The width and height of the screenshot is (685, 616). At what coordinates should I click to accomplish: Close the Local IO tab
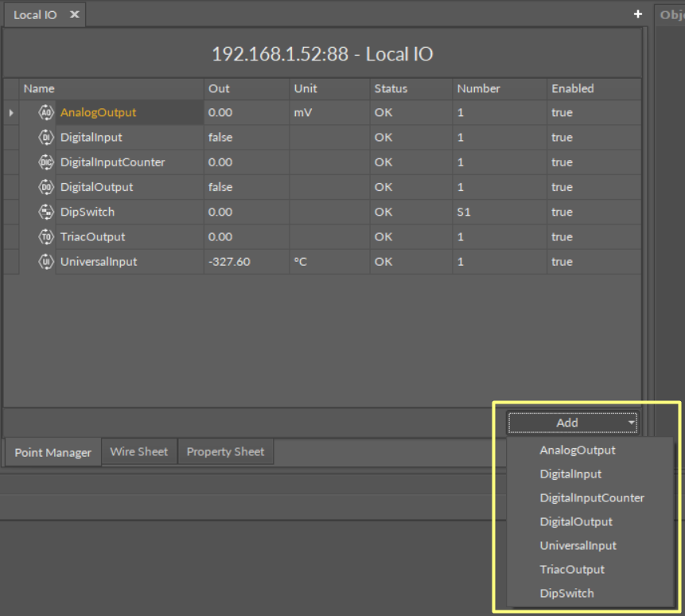coord(74,14)
